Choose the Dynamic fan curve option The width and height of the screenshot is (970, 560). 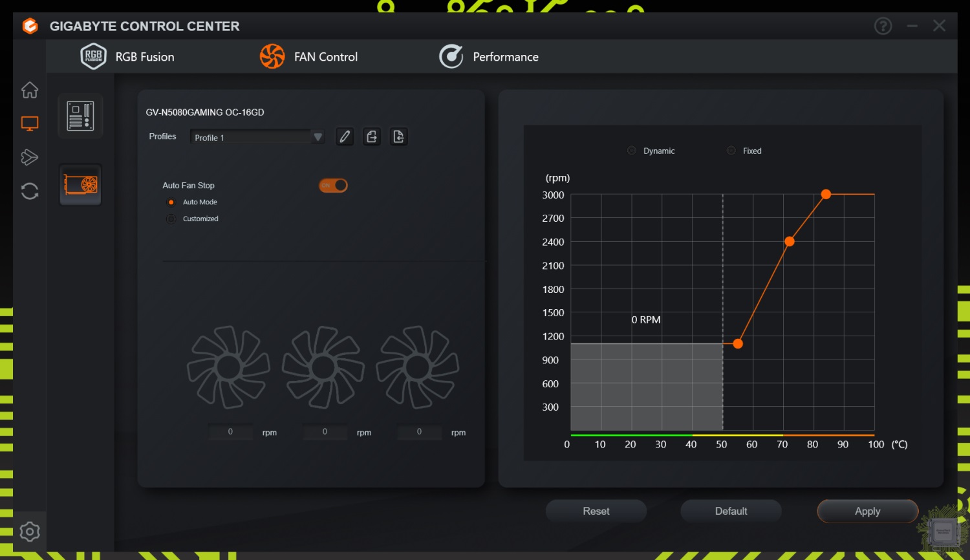632,151
